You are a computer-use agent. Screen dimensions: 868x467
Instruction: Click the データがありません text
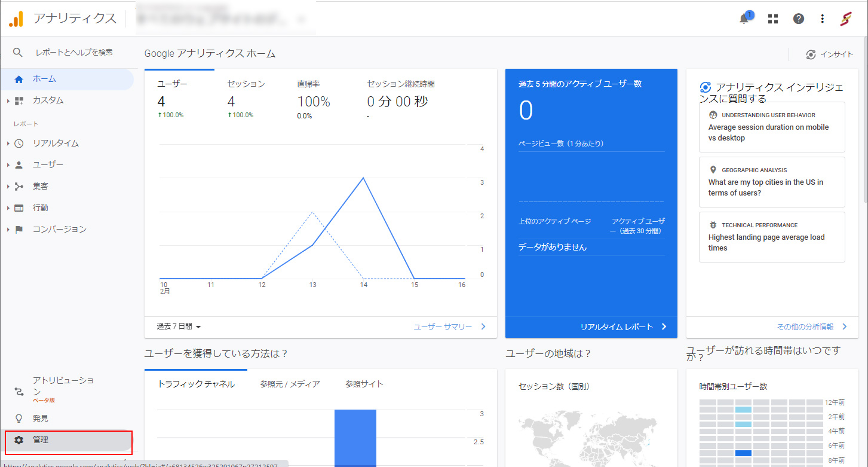point(553,247)
